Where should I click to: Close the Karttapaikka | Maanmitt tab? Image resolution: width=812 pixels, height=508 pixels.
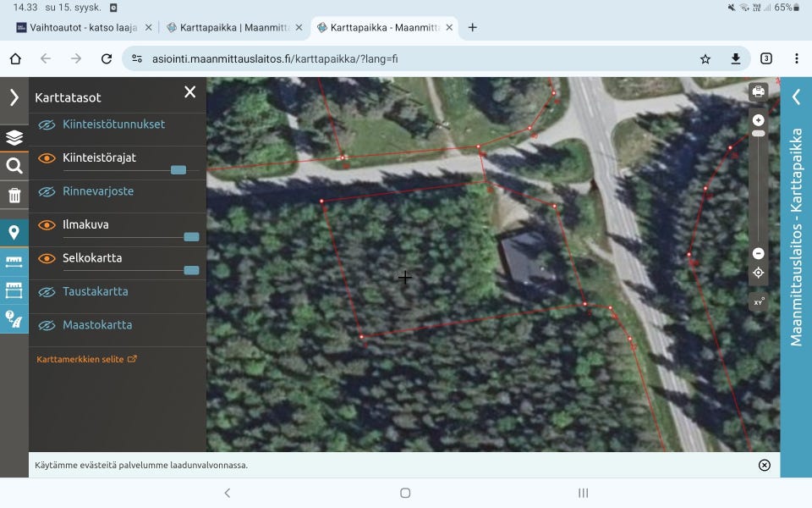pyautogui.click(x=299, y=27)
